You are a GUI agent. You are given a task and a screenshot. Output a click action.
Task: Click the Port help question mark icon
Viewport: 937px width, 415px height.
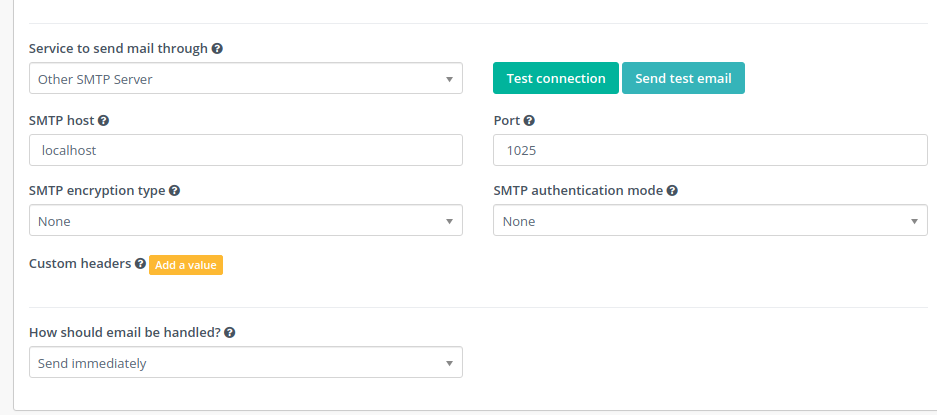click(x=529, y=120)
